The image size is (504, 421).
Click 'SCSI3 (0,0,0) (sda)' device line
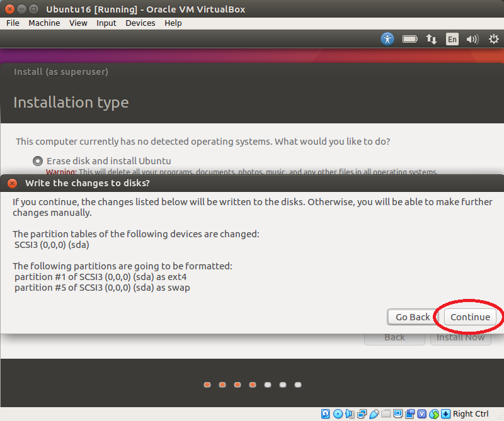click(52, 245)
